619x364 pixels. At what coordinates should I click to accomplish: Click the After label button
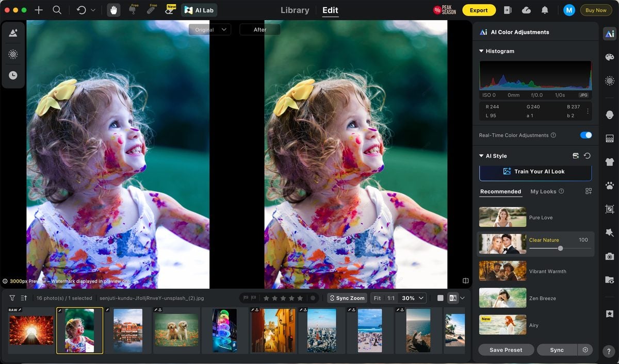click(x=260, y=29)
